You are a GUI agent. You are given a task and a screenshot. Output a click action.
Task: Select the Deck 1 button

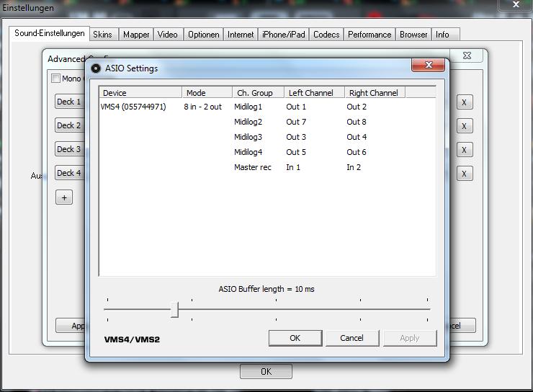tap(69, 102)
